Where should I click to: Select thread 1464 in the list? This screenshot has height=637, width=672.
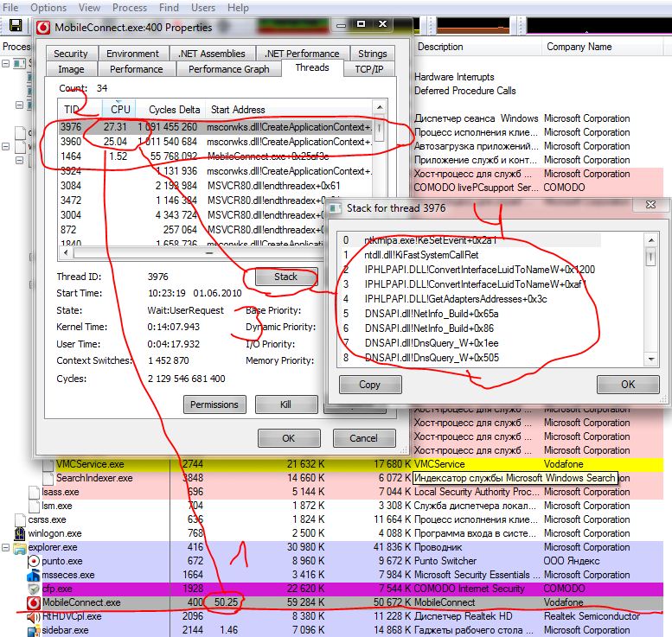click(x=215, y=156)
